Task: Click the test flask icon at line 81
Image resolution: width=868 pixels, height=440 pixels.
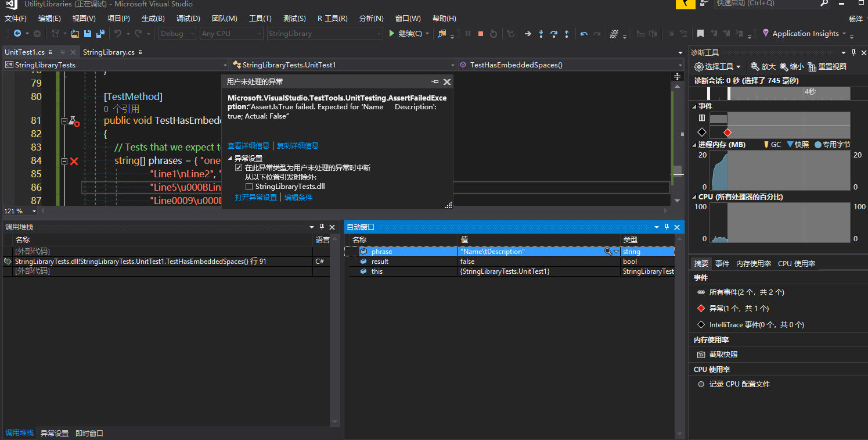Action: [74, 121]
